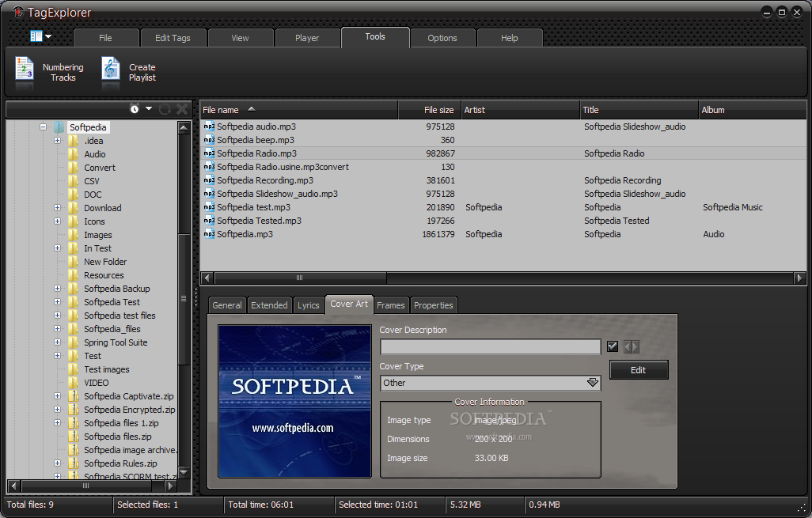Open Numbering Tracks tool
Viewport: 812px width, 518px height.
tap(49, 72)
